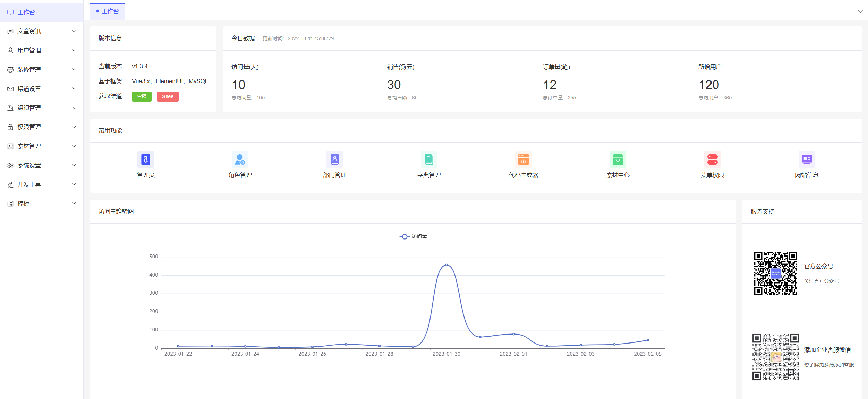Click the 关注官方公众号 caption

tap(822, 281)
